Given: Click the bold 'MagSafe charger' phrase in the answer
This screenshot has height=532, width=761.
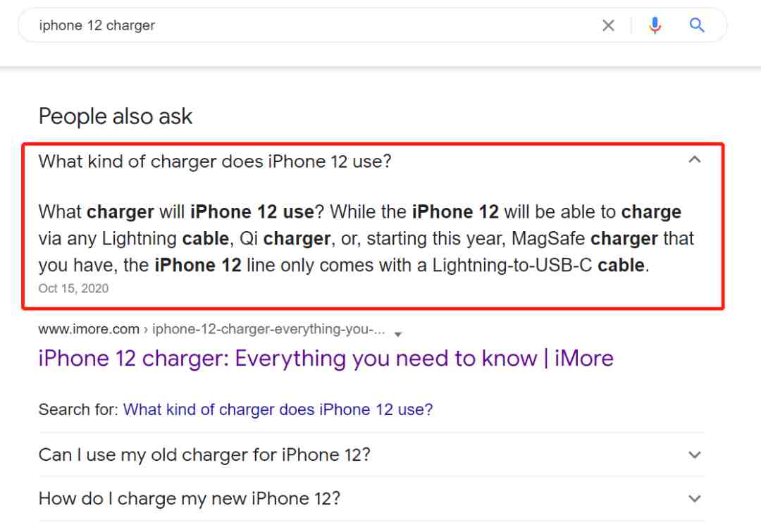Looking at the screenshot, I should pos(584,239).
